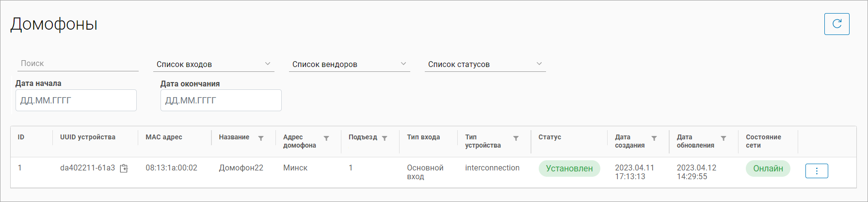Click filter icon in Подъезд column

385,138
